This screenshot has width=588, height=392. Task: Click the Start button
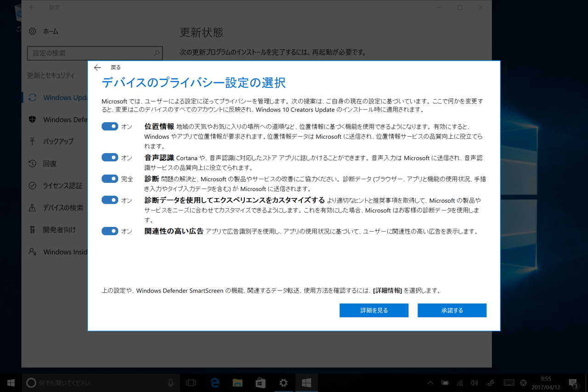11,382
